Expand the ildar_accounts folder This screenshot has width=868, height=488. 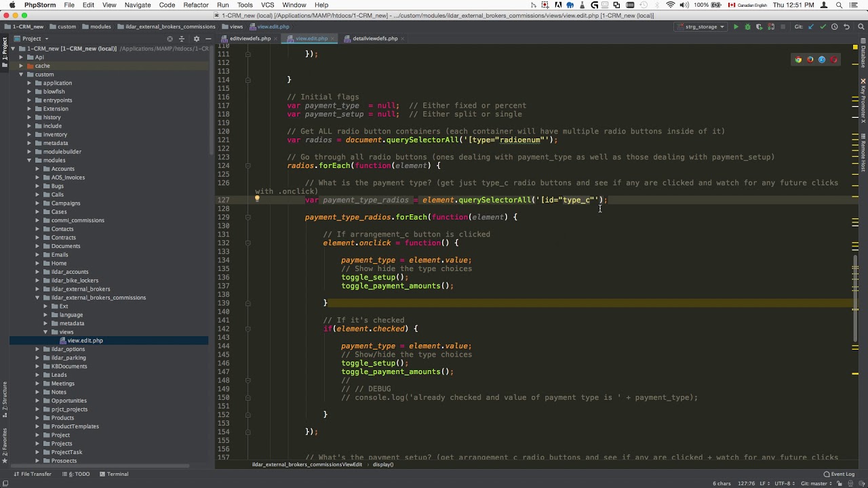[38, 272]
